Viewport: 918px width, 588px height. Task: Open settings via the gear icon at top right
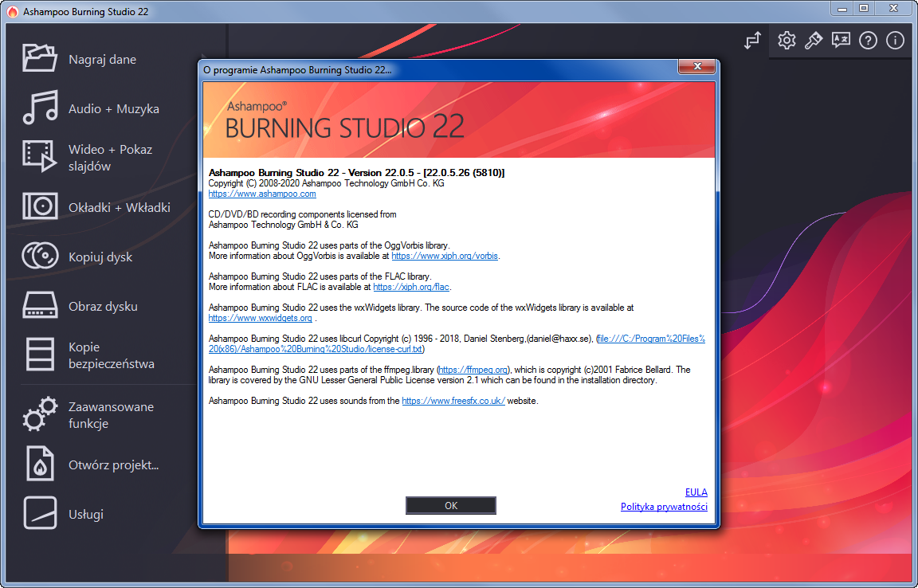(x=787, y=40)
